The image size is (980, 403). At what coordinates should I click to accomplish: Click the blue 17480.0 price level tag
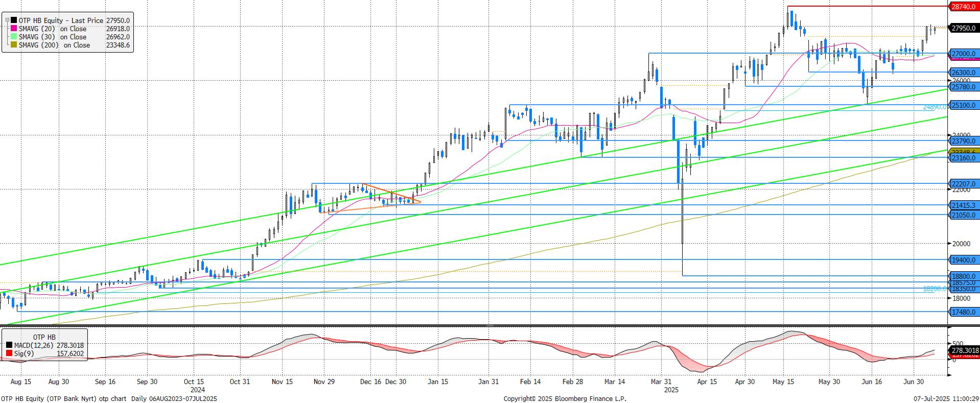pos(964,312)
